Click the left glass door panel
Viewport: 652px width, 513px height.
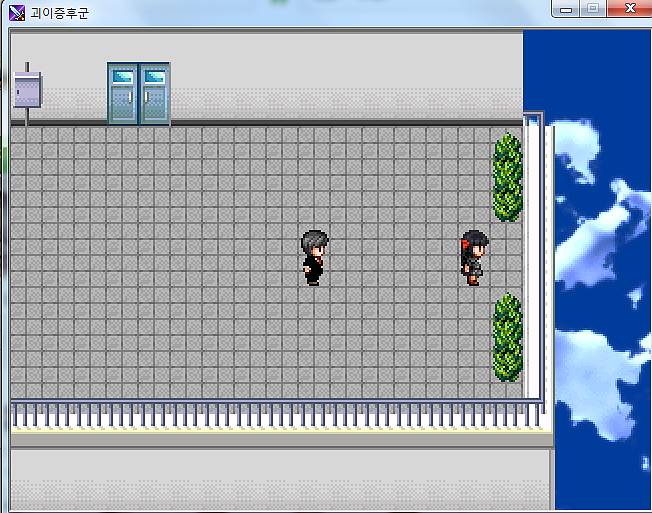(x=123, y=93)
